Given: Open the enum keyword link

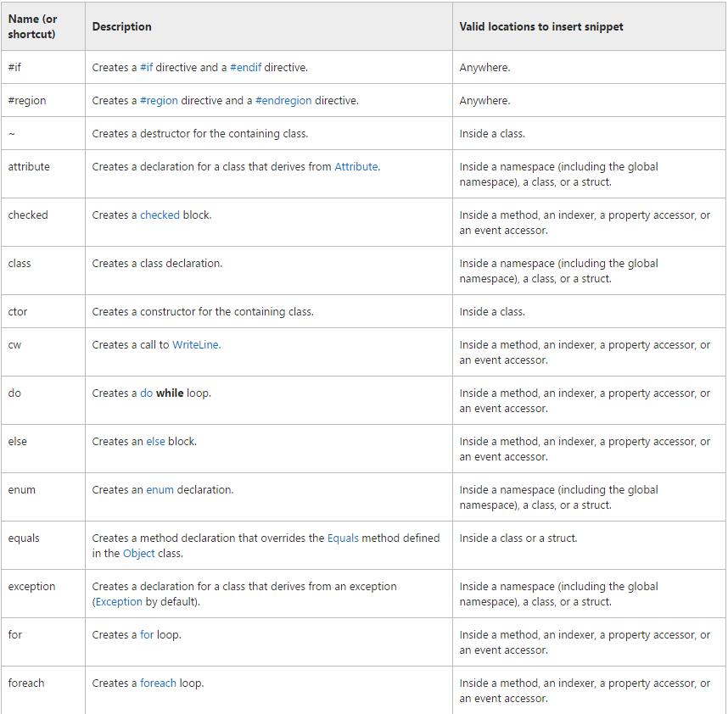Looking at the screenshot, I should 160,489.
